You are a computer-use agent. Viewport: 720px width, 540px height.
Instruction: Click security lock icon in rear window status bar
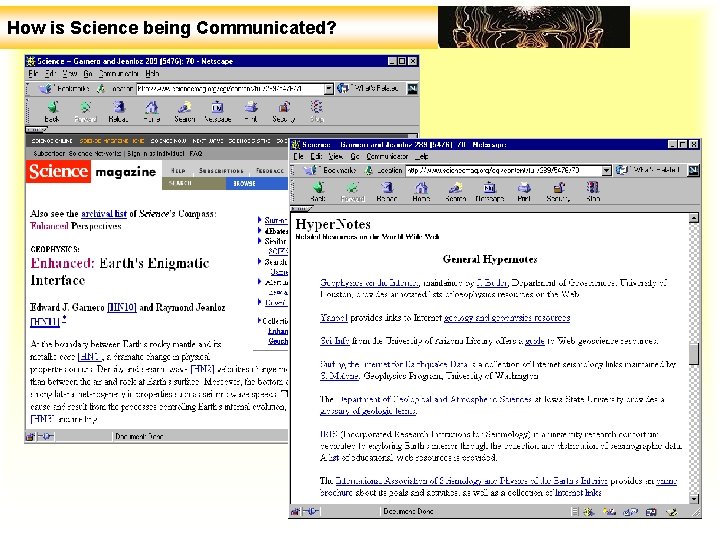30,437
